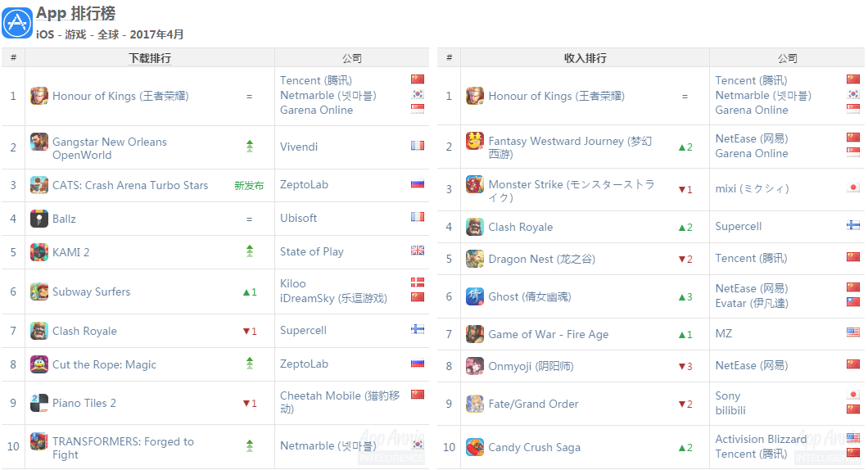Click the Vivendi company link
The height and width of the screenshot is (470, 868).
299,147
